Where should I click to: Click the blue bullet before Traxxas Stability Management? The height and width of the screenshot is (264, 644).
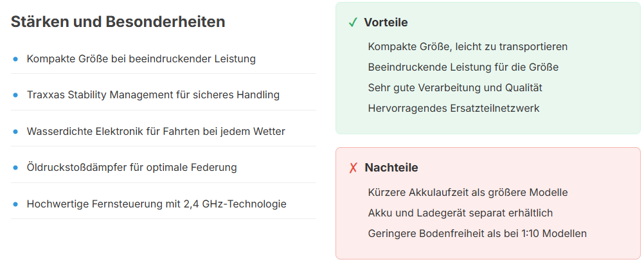15,95
